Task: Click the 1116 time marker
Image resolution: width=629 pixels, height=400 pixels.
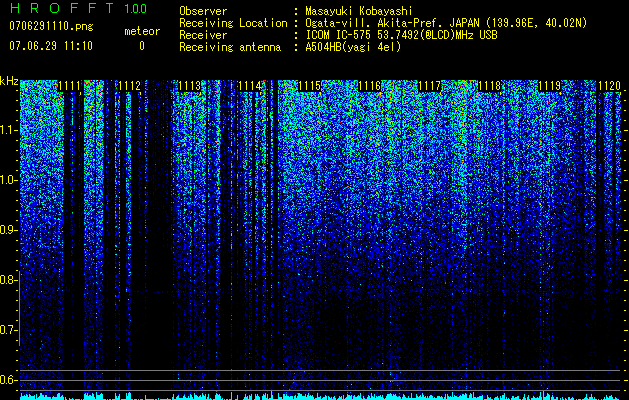Action: coord(369,86)
